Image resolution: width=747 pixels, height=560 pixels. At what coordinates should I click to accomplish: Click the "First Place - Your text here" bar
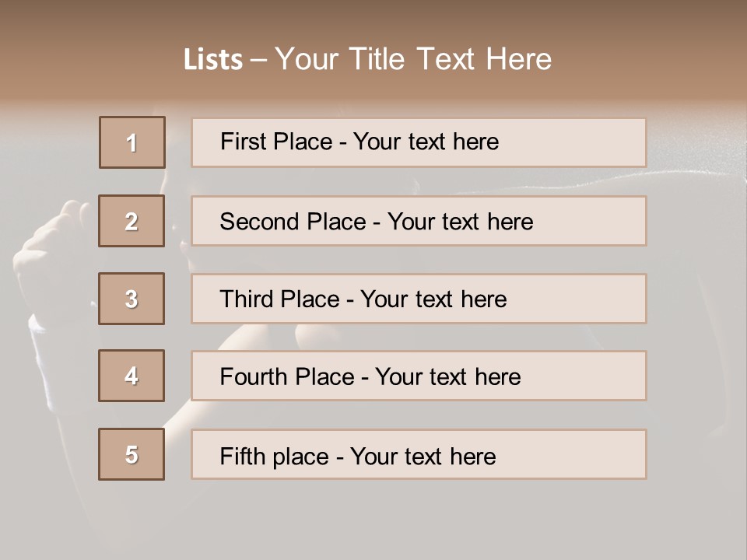419,142
